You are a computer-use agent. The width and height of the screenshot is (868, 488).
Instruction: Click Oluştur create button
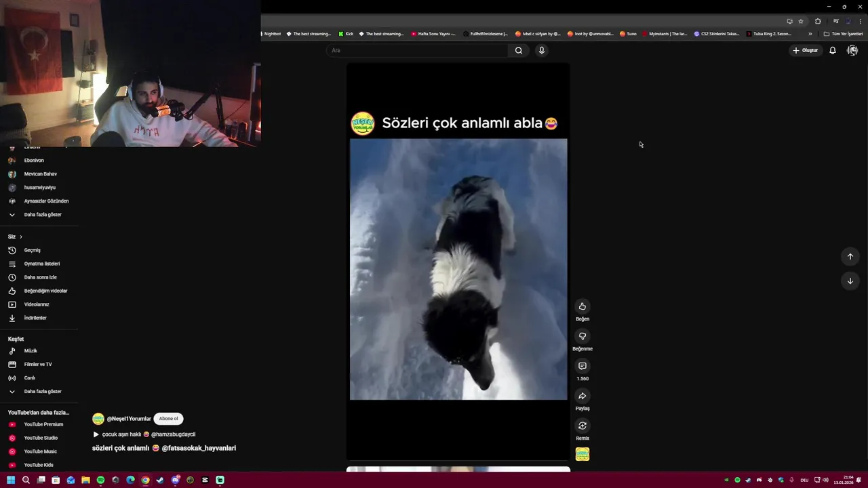coord(805,50)
